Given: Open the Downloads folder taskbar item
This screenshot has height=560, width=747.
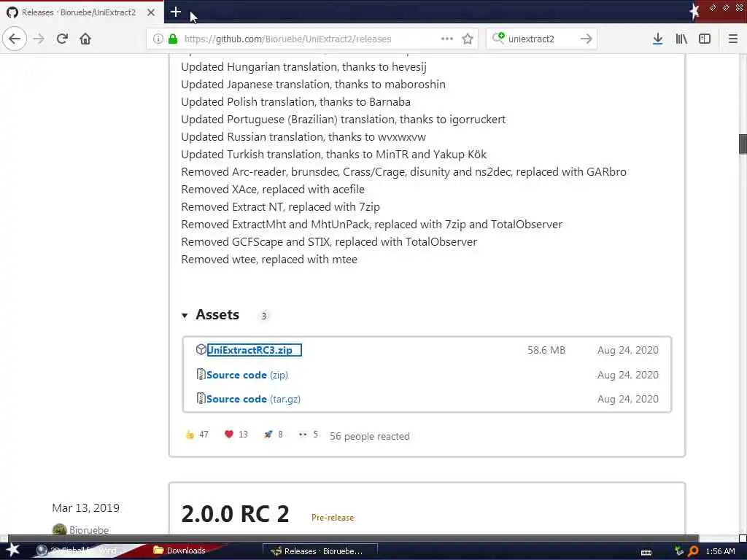Looking at the screenshot, I should click(179, 551).
